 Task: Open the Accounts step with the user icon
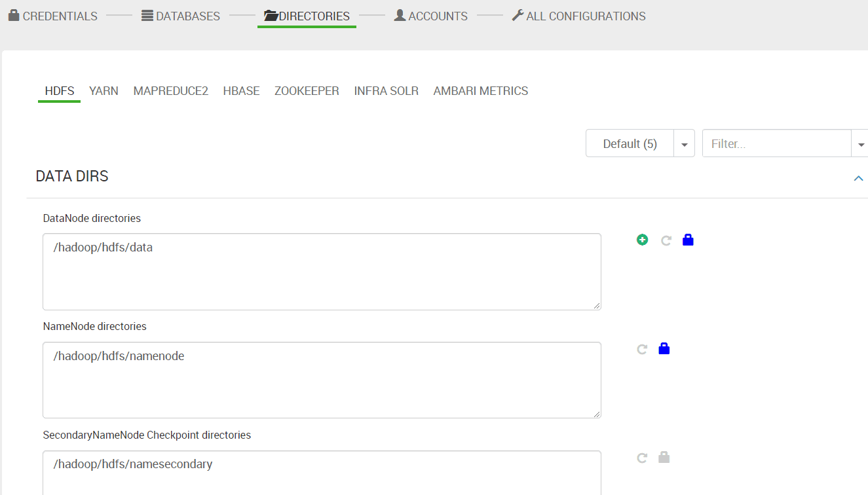[431, 16]
